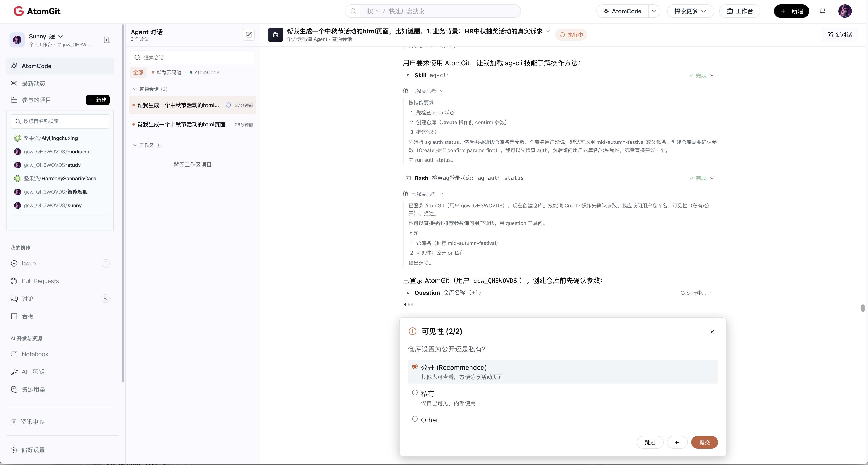The width and height of the screenshot is (868, 465).
Task: Close the 可见性 question dialog
Action: (x=712, y=332)
